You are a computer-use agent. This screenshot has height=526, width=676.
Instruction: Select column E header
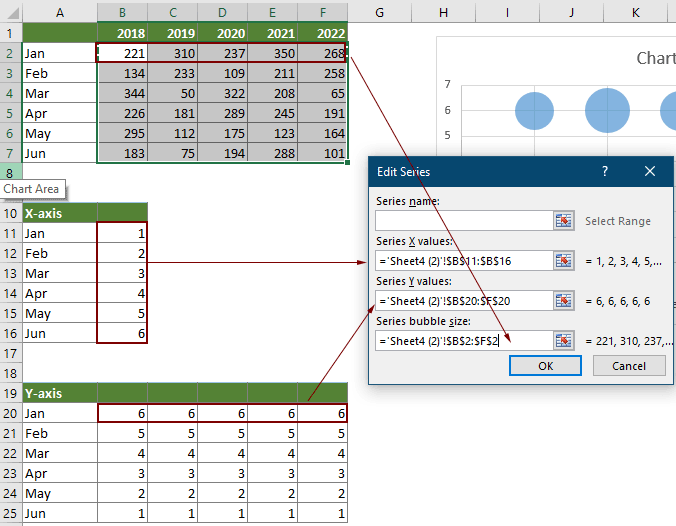point(272,13)
